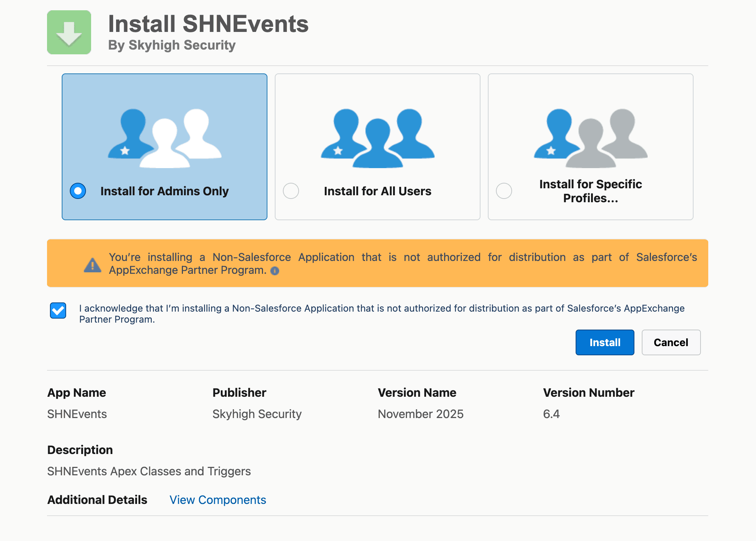This screenshot has height=541, width=756.
Task: Click the green download package icon
Action: [x=69, y=32]
